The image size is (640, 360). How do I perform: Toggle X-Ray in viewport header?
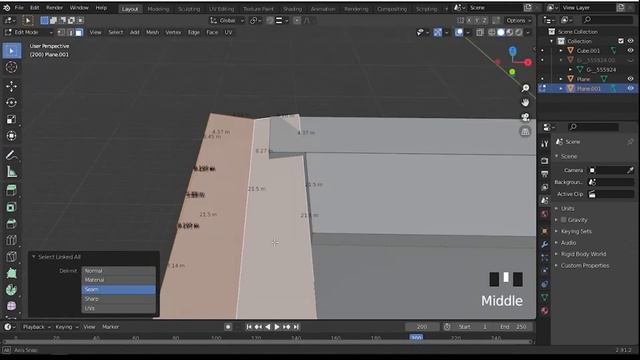[480, 32]
